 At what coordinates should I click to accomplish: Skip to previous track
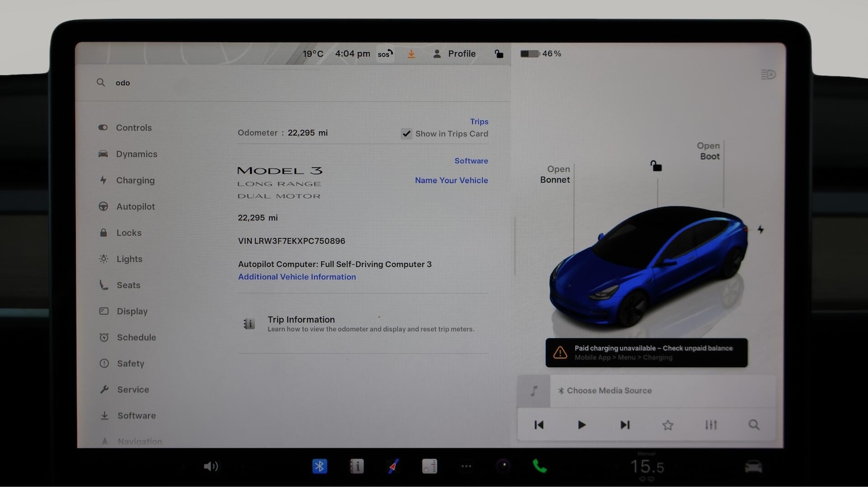tap(539, 425)
